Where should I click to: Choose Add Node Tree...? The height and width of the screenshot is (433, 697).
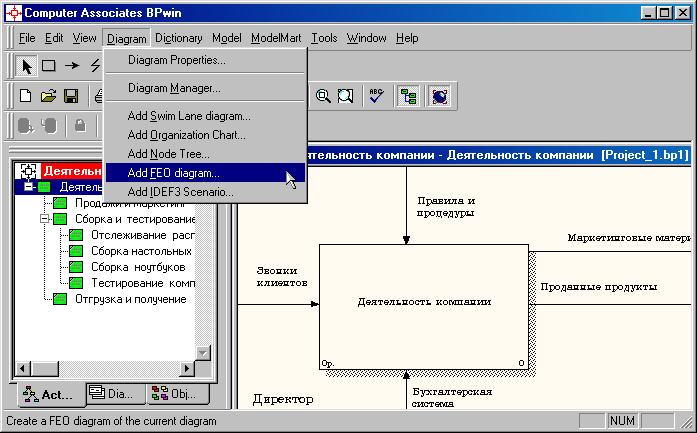[x=205, y=154]
